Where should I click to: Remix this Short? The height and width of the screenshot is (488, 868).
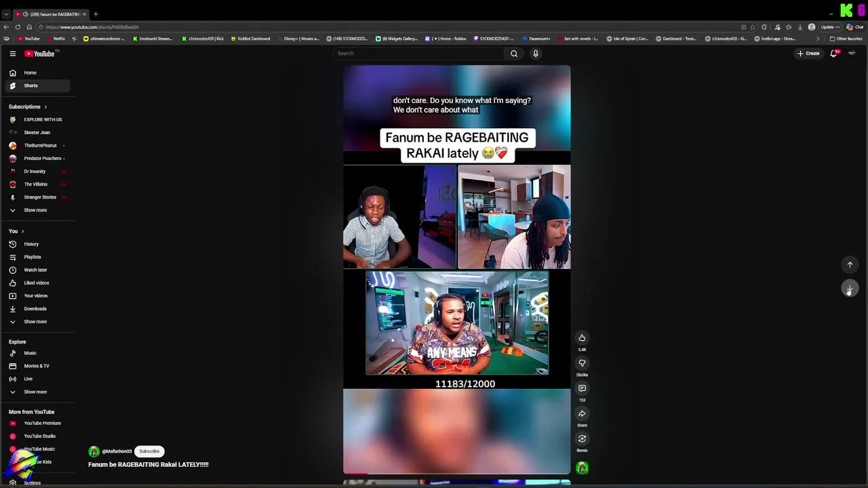pos(582,439)
